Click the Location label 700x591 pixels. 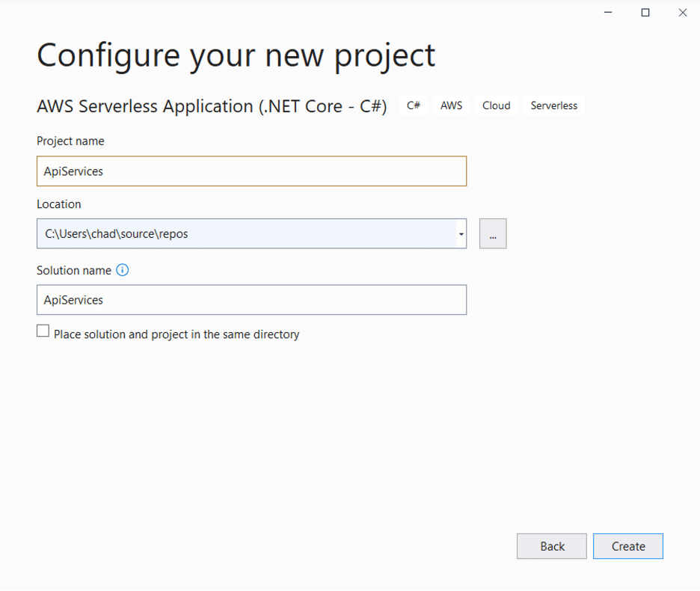[x=59, y=204]
